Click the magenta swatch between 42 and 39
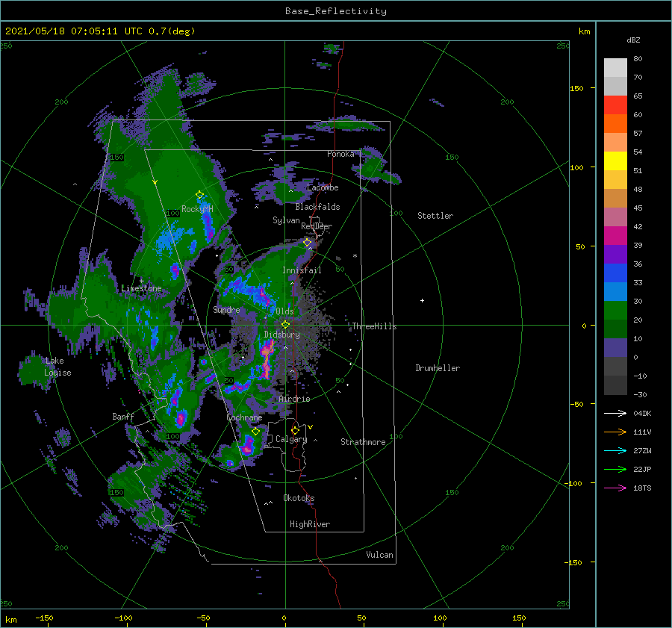Viewport: 672px width, 628px height. pyautogui.click(x=615, y=236)
